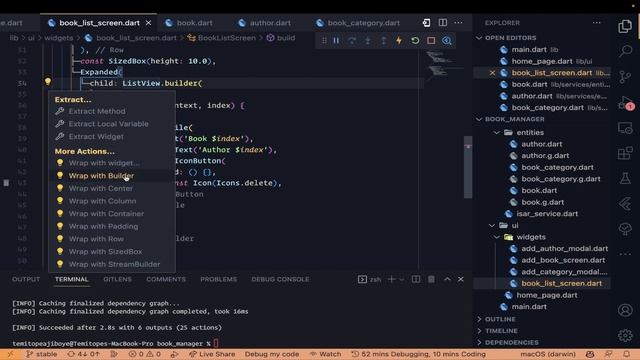Open Run and Debug view with badge
The height and width of the screenshot is (360, 640).
click(x=626, y=103)
